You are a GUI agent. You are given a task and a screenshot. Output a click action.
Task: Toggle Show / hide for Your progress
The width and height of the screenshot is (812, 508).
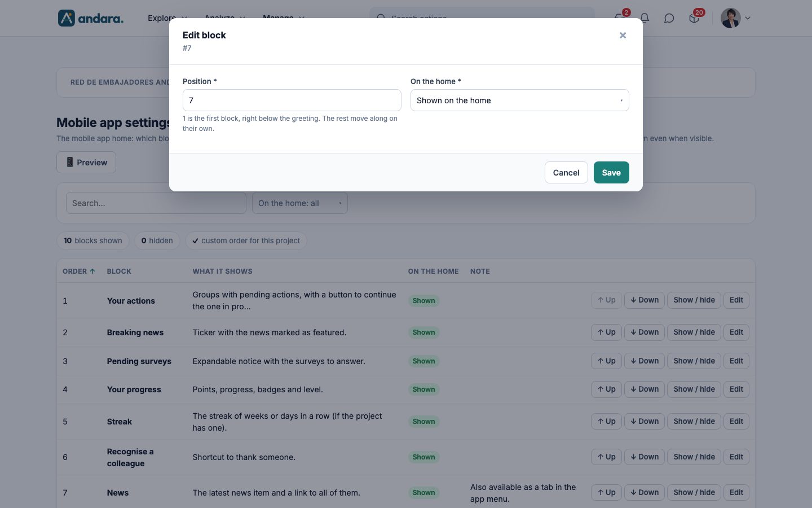[x=694, y=389]
